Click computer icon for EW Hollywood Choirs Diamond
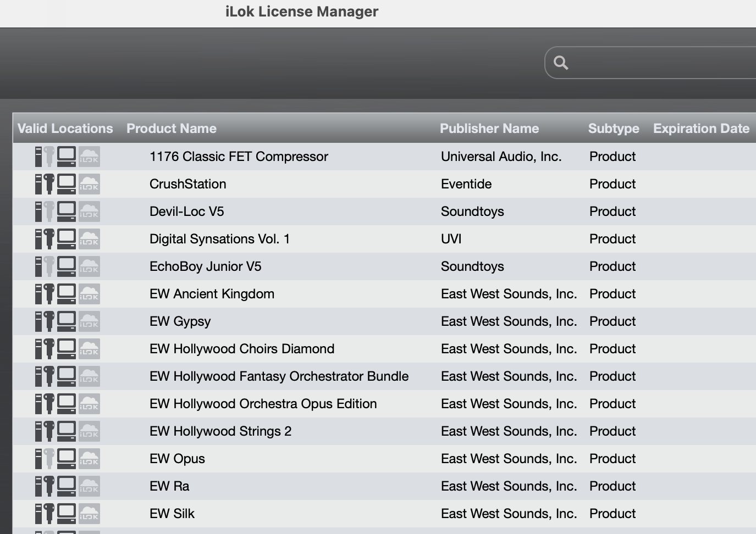The height and width of the screenshot is (534, 756). (x=67, y=349)
